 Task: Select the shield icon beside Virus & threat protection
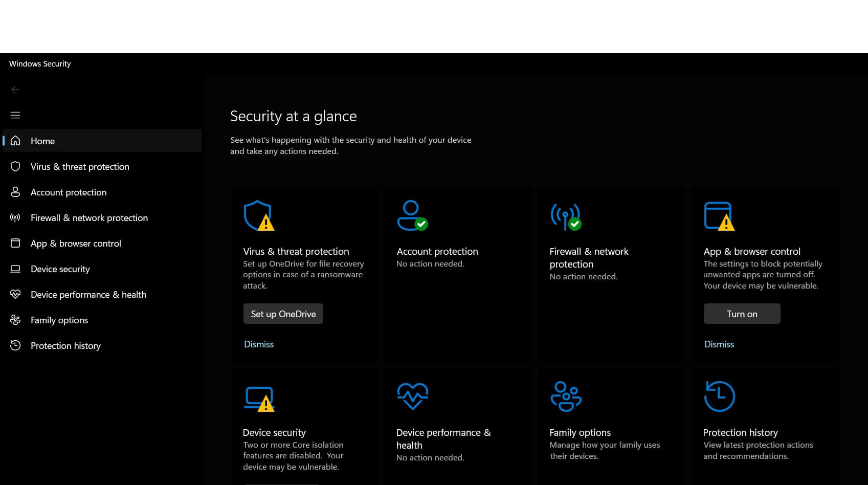point(15,166)
